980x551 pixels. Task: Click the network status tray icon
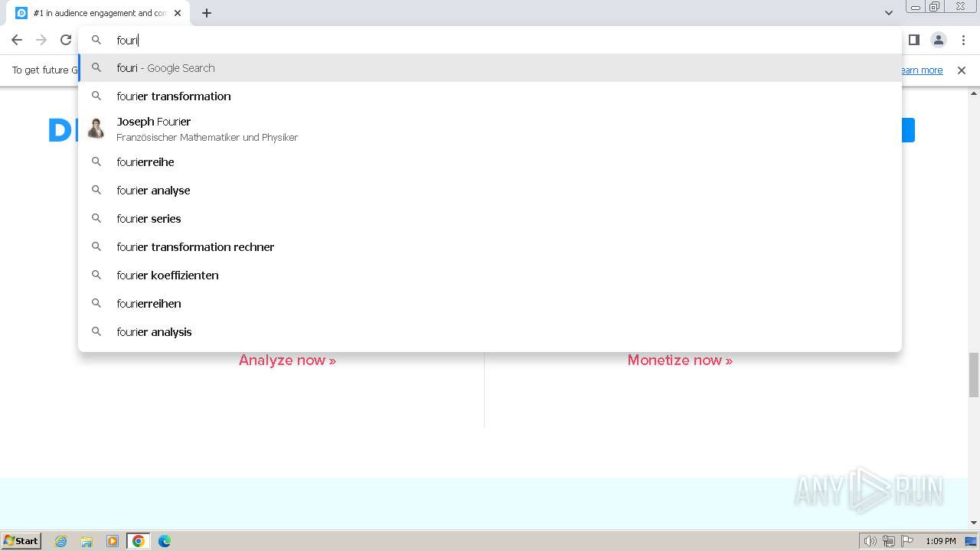click(x=889, y=541)
